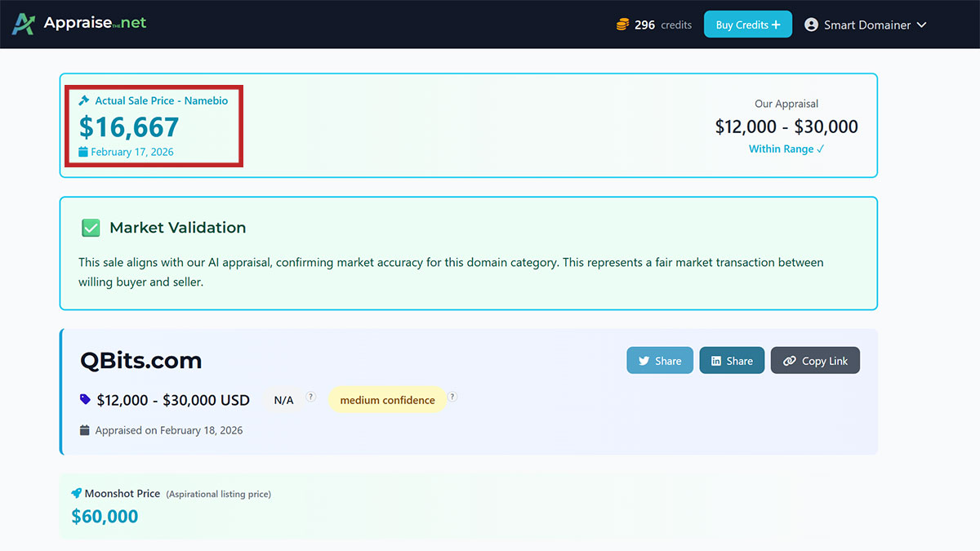Copy the appraisal link

point(815,361)
